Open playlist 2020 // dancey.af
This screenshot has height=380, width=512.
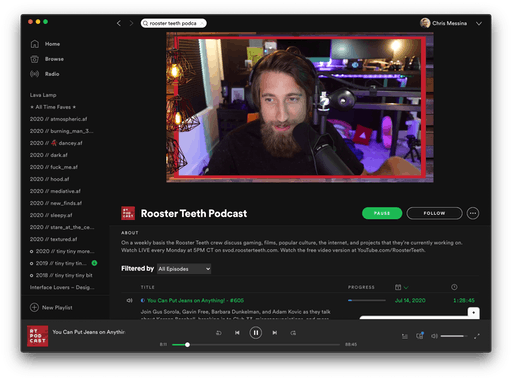[56, 143]
